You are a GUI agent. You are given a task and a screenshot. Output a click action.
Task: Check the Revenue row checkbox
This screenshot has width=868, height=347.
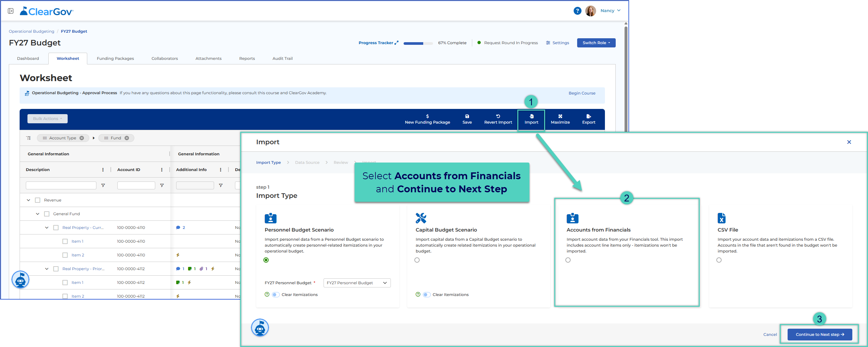(38, 200)
